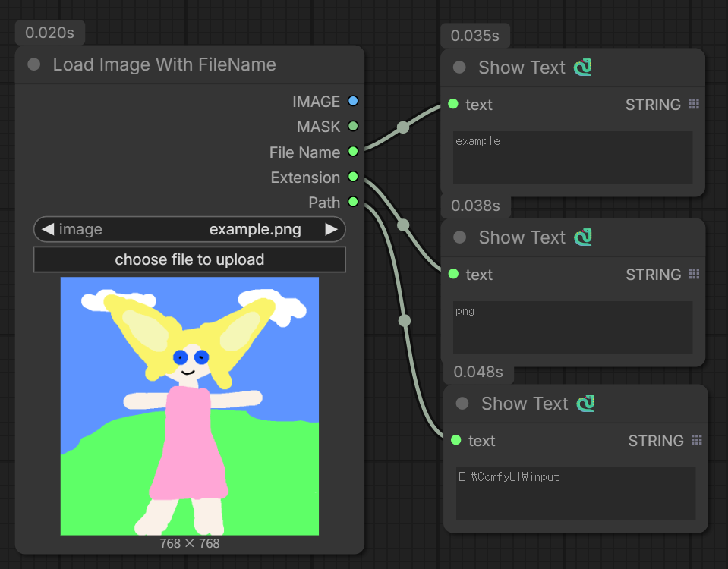Click the snake icon on the example Show Text node

click(583, 68)
